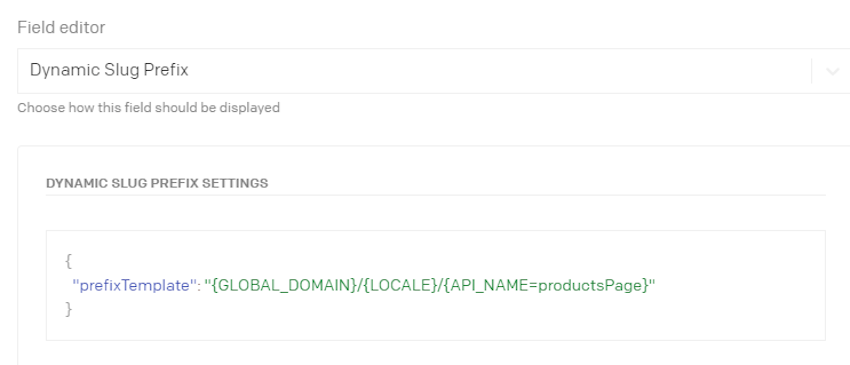The width and height of the screenshot is (850, 365).
Task: Click the settings panel's blank area below the editor
Action: (436, 353)
